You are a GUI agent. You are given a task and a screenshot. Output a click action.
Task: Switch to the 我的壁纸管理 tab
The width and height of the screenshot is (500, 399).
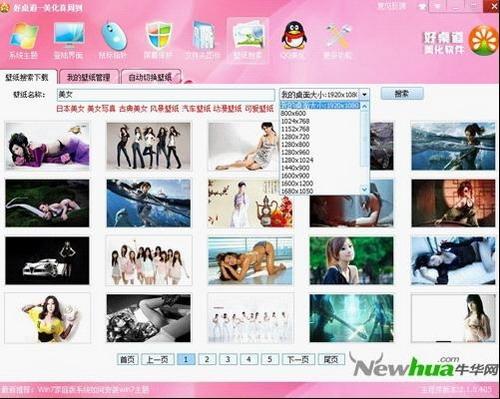click(89, 77)
